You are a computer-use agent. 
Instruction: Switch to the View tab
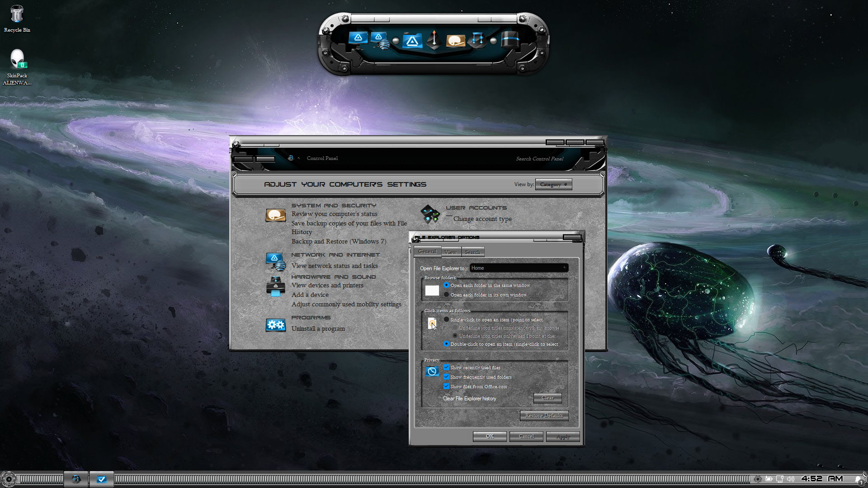pos(450,252)
